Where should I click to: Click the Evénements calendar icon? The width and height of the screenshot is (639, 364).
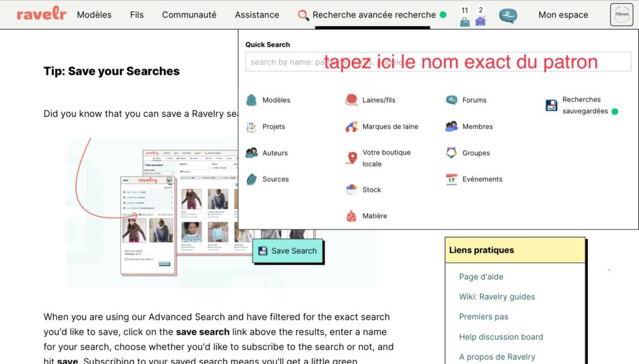452,179
